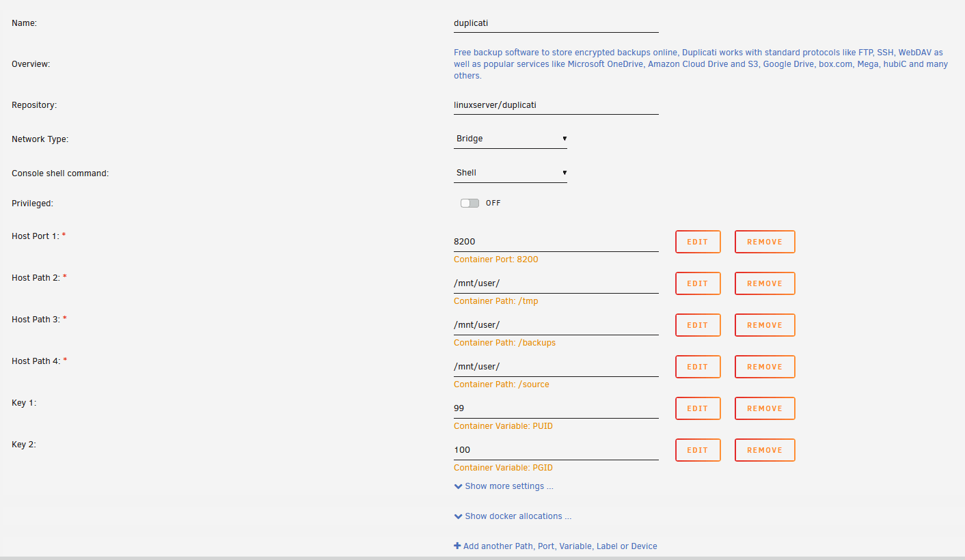Remove Key 2 PGID variable

pyautogui.click(x=765, y=450)
